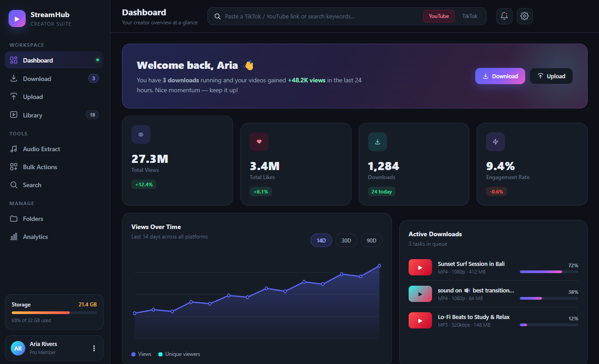Screen dimensions: 599x364
Task: Click the download icon on Downloads card
Action: (x=378, y=142)
